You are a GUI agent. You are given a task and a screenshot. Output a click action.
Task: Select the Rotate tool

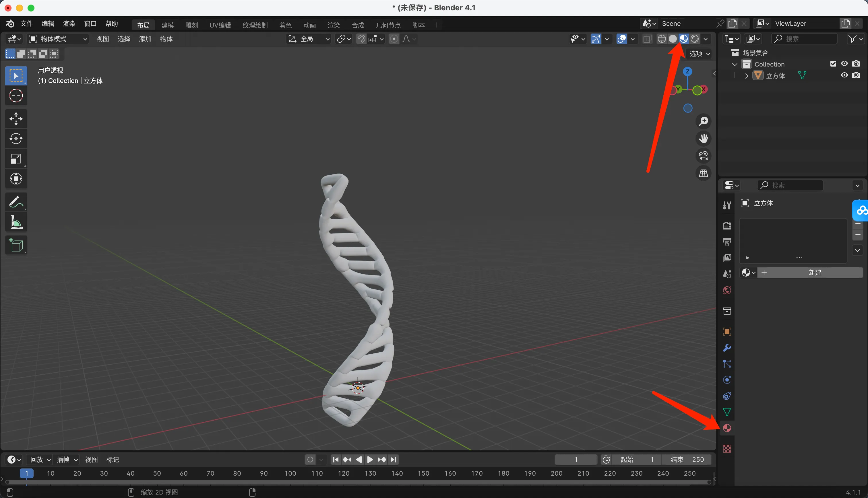click(x=16, y=139)
